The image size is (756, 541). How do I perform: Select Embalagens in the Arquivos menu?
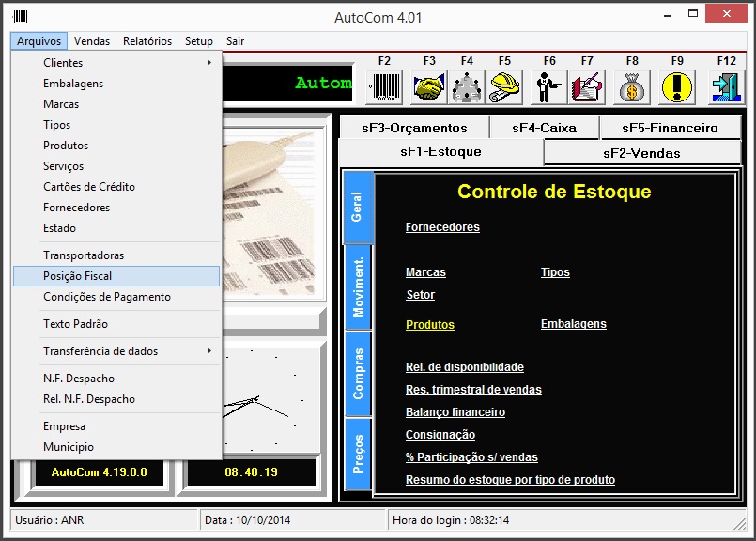(x=116, y=84)
